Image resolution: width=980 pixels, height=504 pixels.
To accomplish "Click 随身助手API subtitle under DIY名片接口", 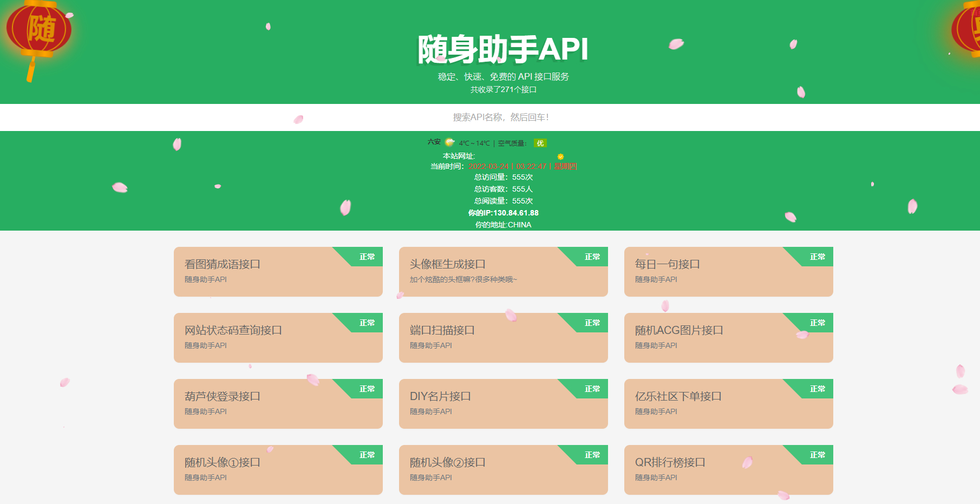I will (431, 411).
